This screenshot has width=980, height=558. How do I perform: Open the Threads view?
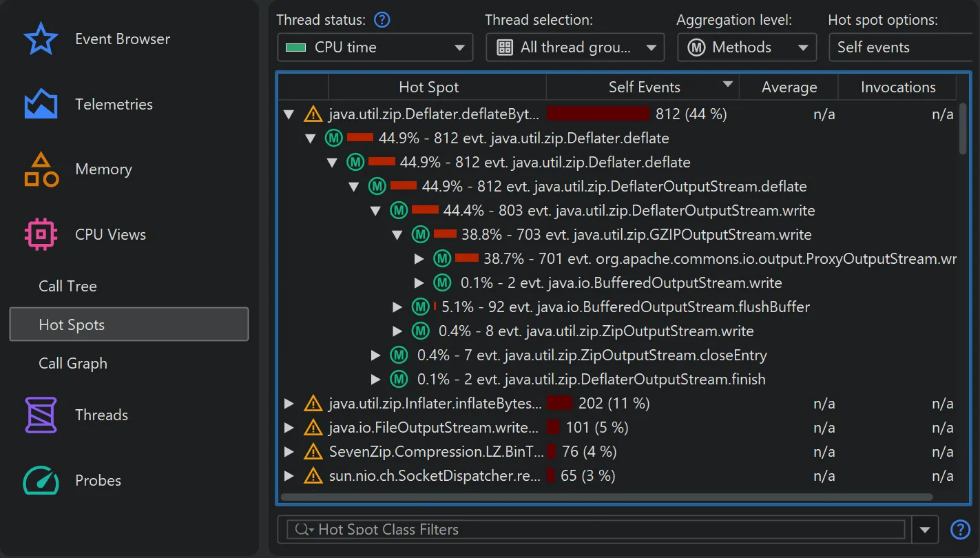[x=101, y=415]
